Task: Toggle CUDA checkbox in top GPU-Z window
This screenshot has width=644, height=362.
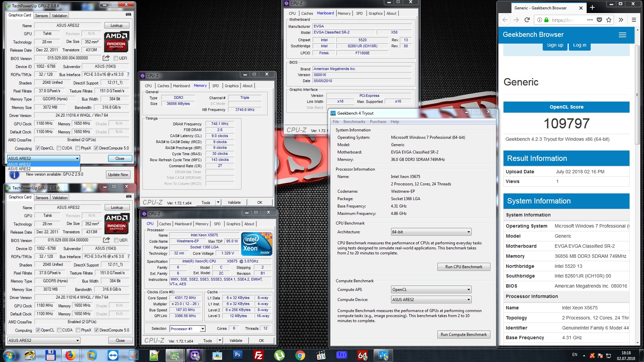Action: [59, 148]
